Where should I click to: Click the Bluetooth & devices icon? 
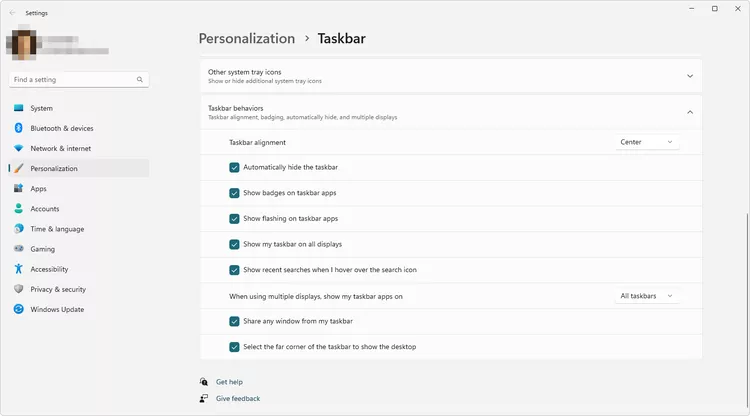(19, 128)
